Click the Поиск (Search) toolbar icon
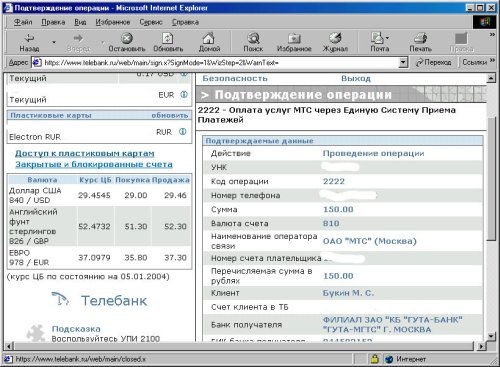This screenshot has width=500, height=367. [x=253, y=38]
